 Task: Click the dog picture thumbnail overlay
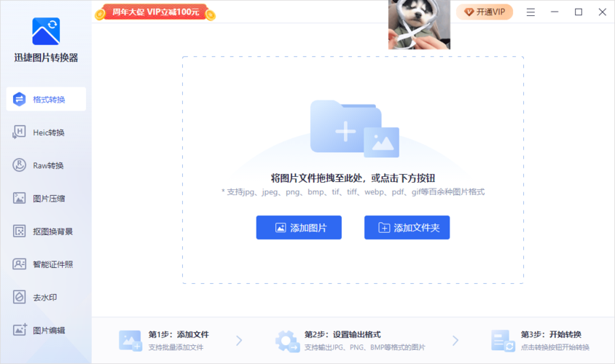coord(419,25)
